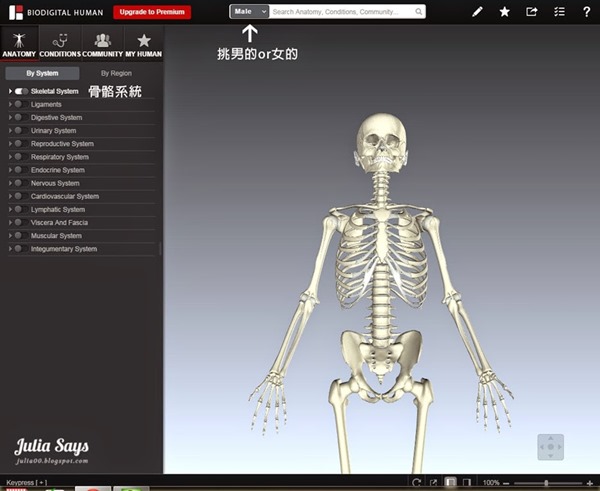Open the checklist icon in top bar
Image resolution: width=600 pixels, height=491 pixels.
pyautogui.click(x=559, y=12)
